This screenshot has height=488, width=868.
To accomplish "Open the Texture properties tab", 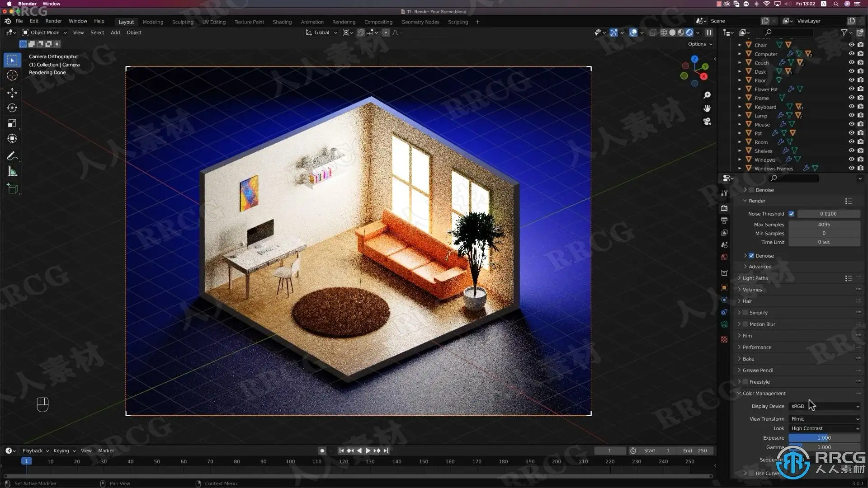I will pyautogui.click(x=724, y=339).
